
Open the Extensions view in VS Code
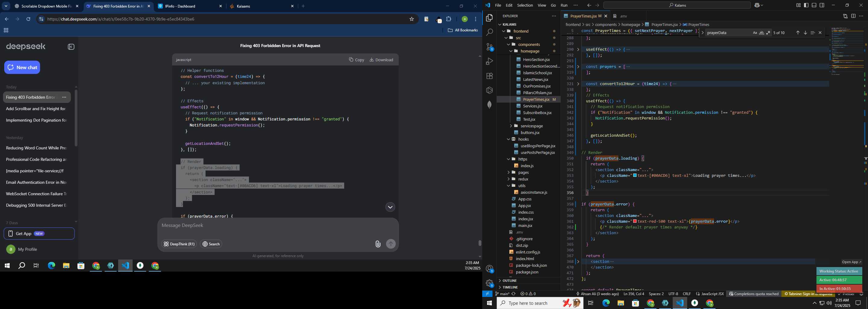pos(489,76)
